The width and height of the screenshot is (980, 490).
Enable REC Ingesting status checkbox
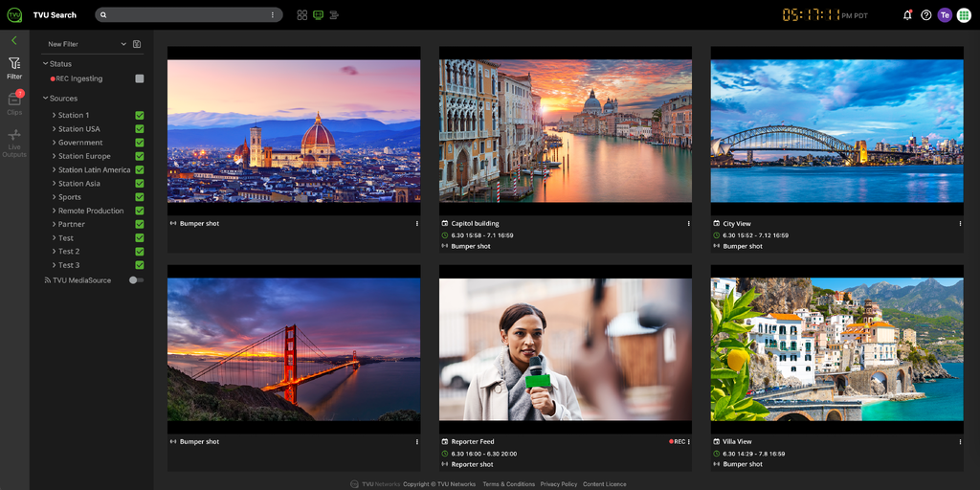pos(140,78)
